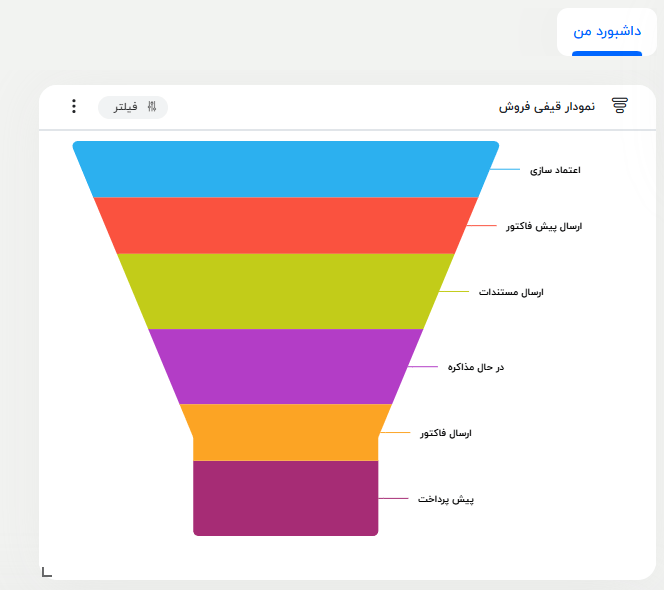
Task: Click the ارسال مستندات stage label
Action: pos(510,292)
